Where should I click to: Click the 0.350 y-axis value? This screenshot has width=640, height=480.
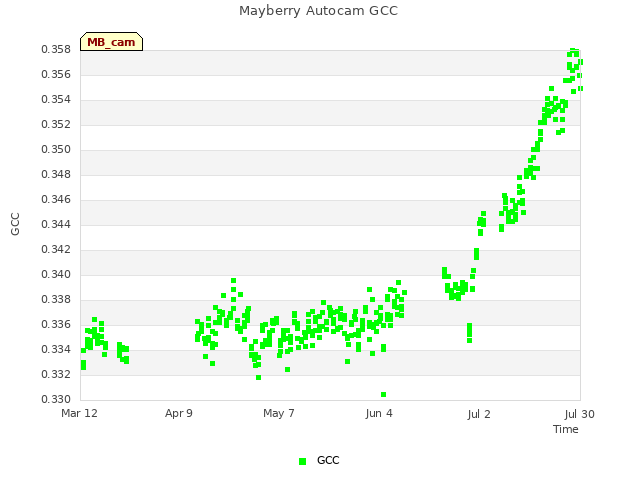56,150
